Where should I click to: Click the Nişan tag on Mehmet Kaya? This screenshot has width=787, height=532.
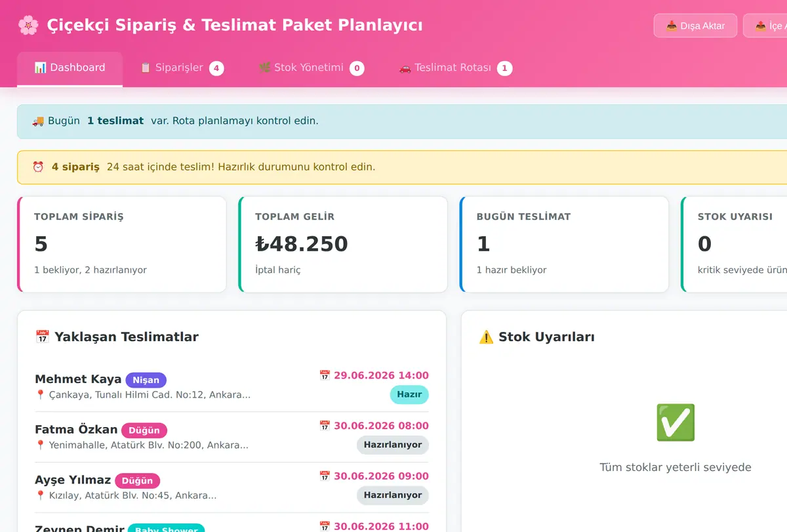pos(146,380)
